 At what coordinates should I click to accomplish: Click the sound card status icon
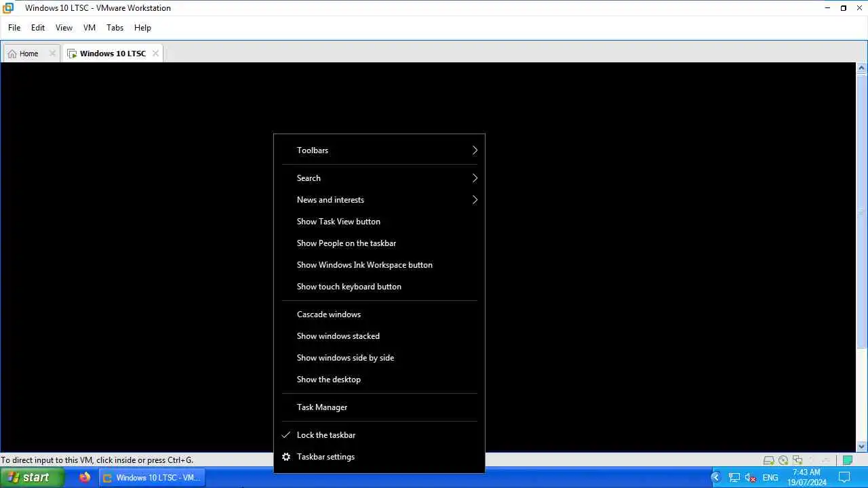coord(811,460)
